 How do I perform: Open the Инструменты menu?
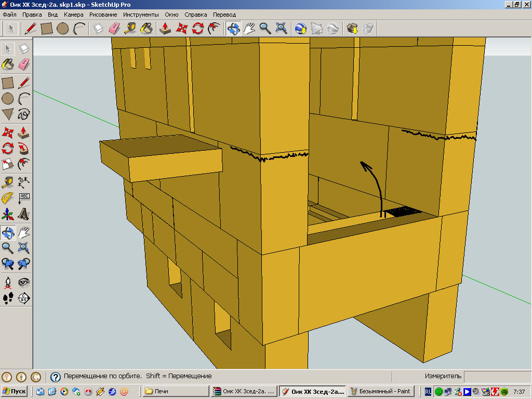pos(140,15)
